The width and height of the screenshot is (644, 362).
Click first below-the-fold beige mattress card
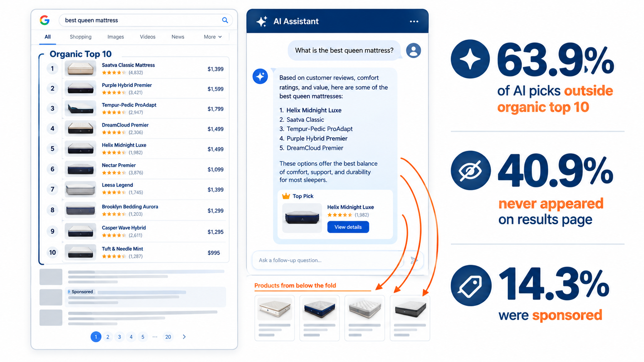[275, 318]
